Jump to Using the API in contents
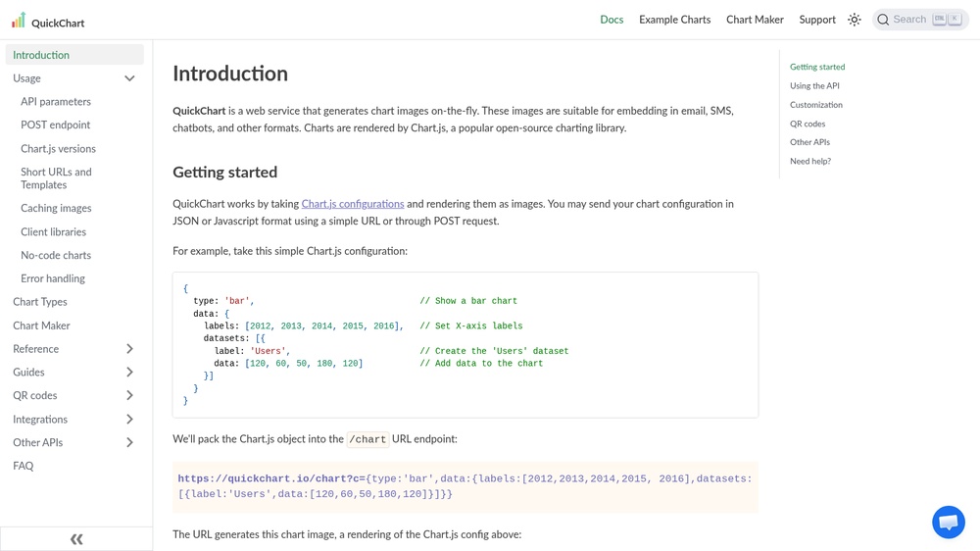Screen dimensions: 980x551 (814, 85)
